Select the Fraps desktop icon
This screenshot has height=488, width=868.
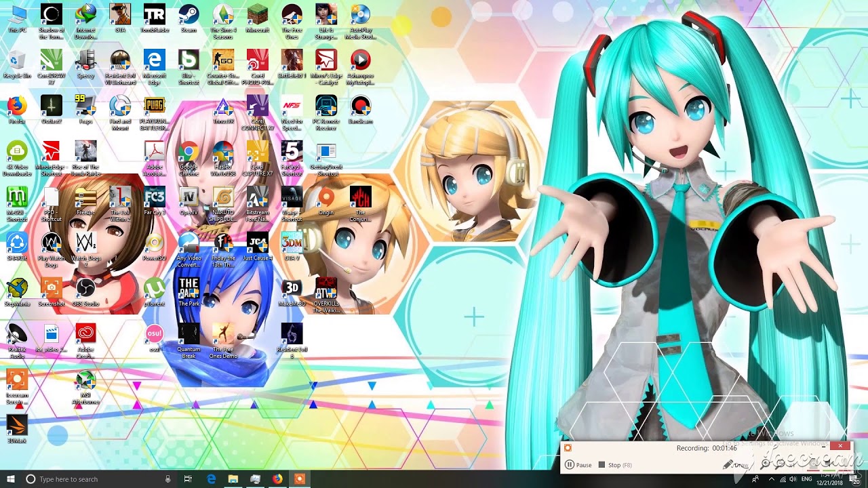pyautogui.click(x=85, y=110)
